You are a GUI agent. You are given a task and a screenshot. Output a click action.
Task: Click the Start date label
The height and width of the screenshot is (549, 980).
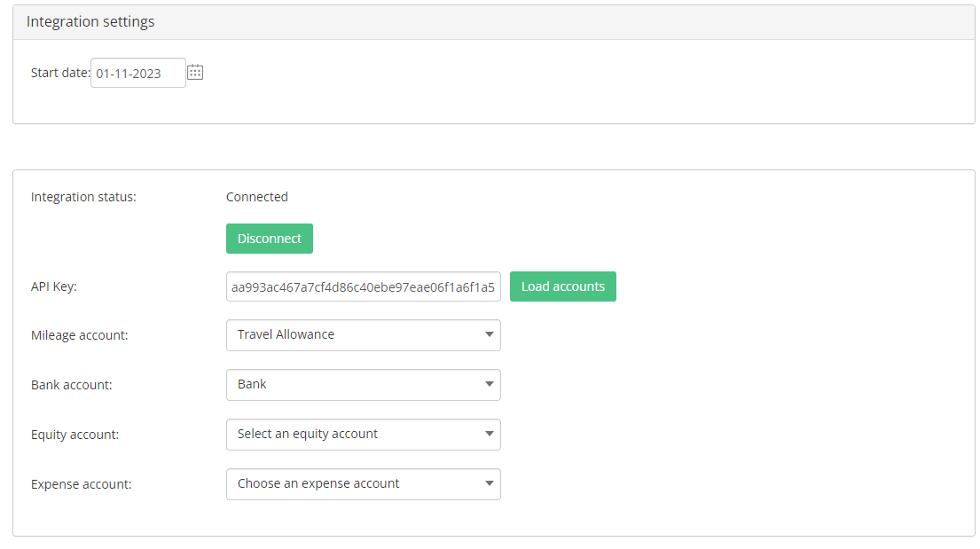[60, 73]
